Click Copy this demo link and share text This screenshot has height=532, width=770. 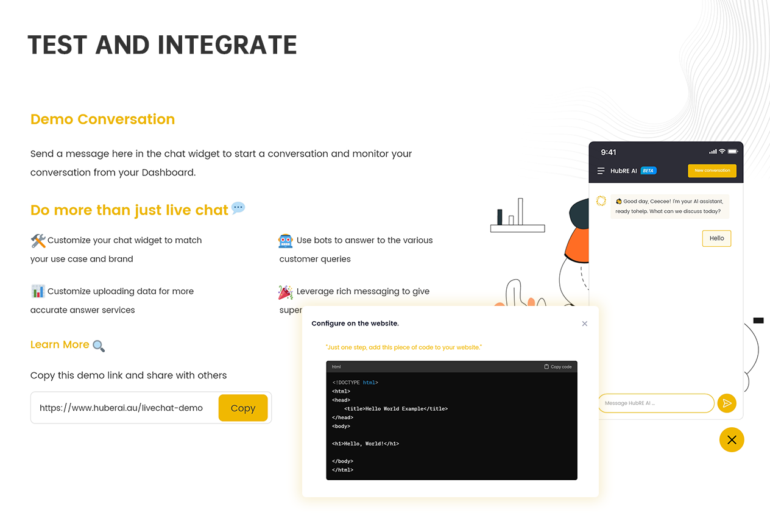[129, 375]
